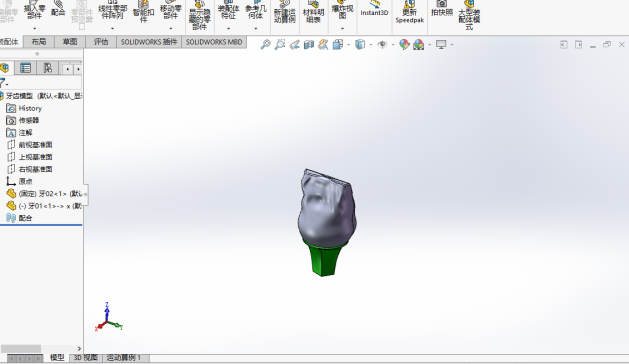Select Linear Component Pattern (线性零部件阵列)

[x=112, y=11]
